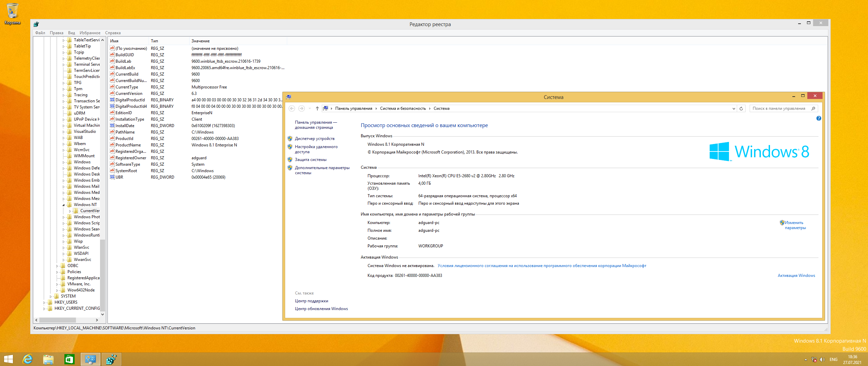The height and width of the screenshot is (366, 868).
Task: Select the DigitalProductId binary value icon
Action: [112, 100]
